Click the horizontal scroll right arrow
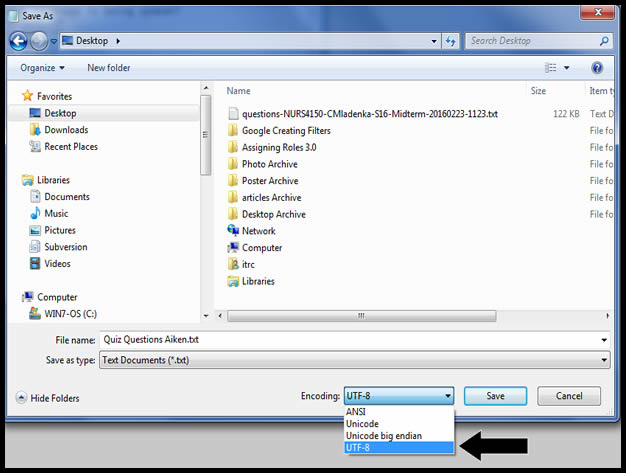Viewport: 626px width, 473px height. pos(608,316)
